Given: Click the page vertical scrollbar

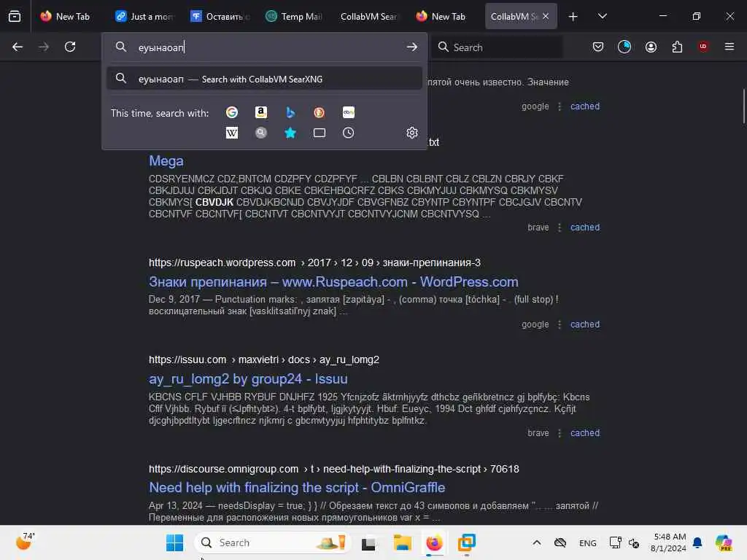Looking at the screenshot, I should click(x=743, y=106).
